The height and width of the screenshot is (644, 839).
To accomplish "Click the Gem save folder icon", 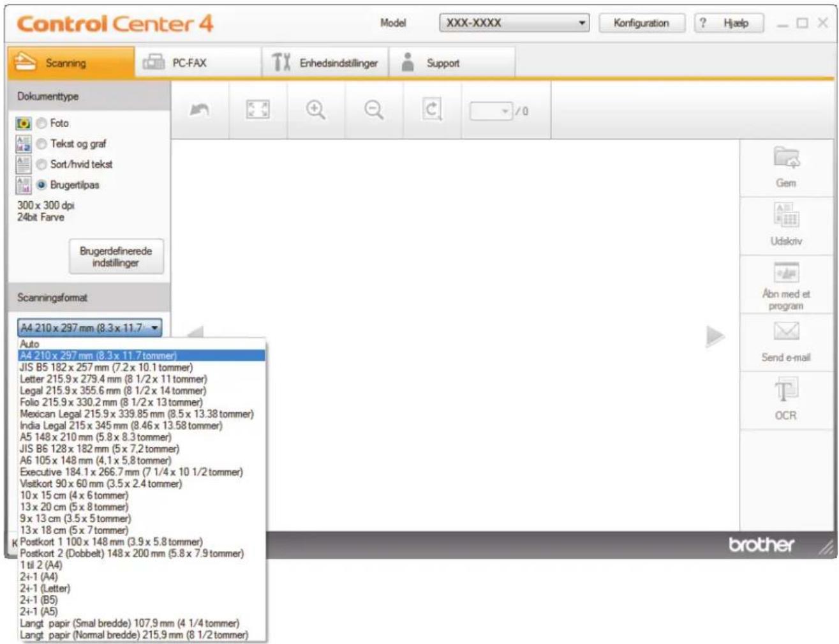I will 786,157.
